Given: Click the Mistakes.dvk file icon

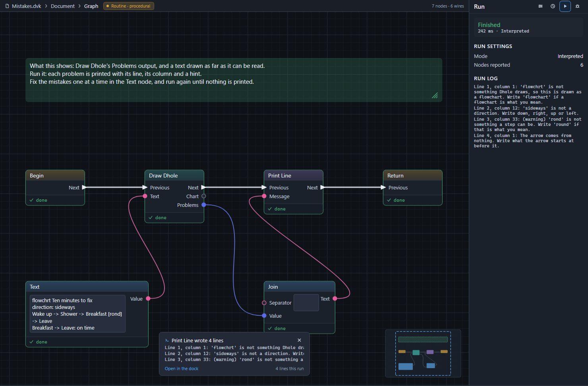Looking at the screenshot, I should point(7,6).
